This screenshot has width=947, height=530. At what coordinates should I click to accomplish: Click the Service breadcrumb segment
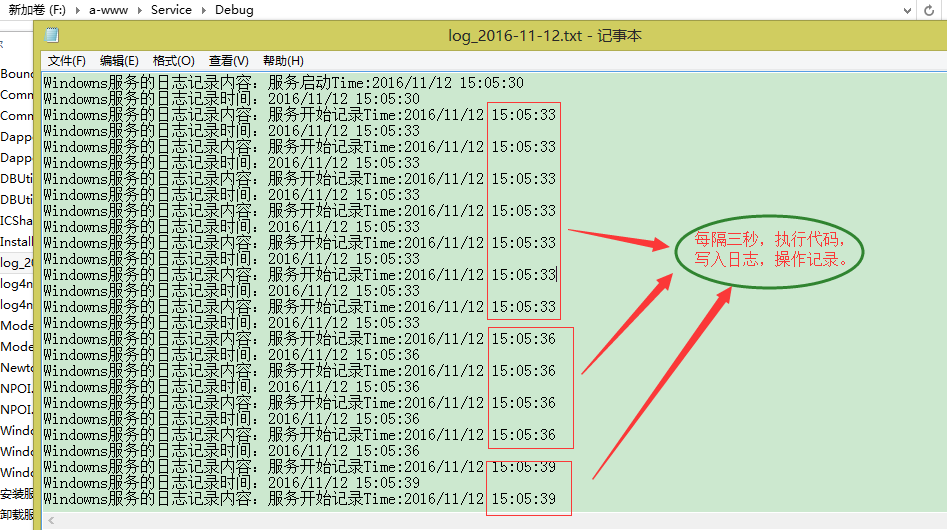click(171, 10)
